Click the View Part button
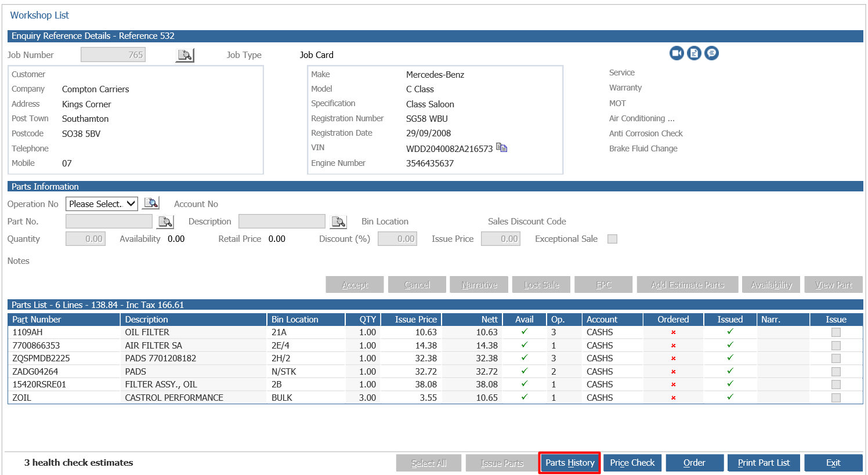The height and width of the screenshot is (475, 868). [834, 285]
